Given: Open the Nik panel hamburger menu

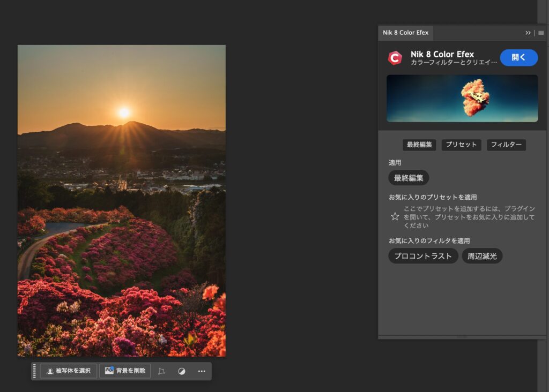Looking at the screenshot, I should (x=541, y=33).
